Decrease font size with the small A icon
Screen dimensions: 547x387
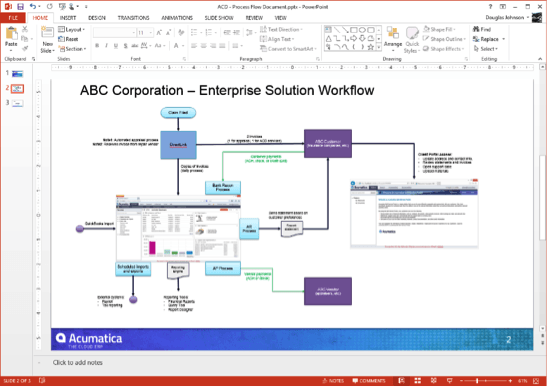point(168,33)
